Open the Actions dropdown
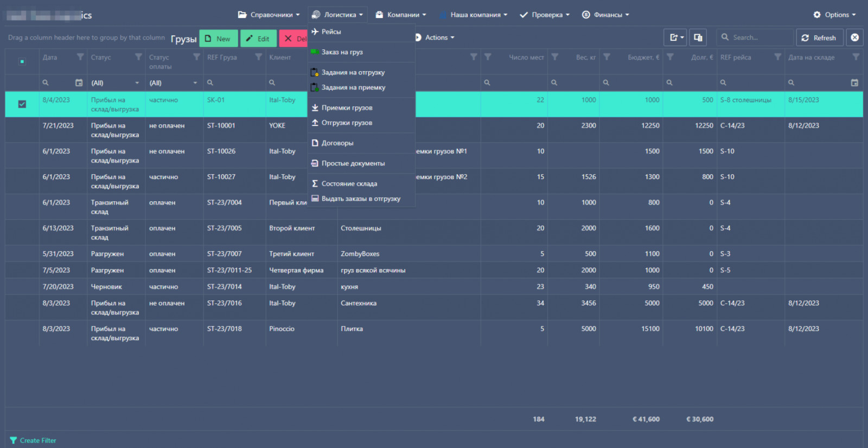Screen dimensions: 868x448 click(435, 37)
